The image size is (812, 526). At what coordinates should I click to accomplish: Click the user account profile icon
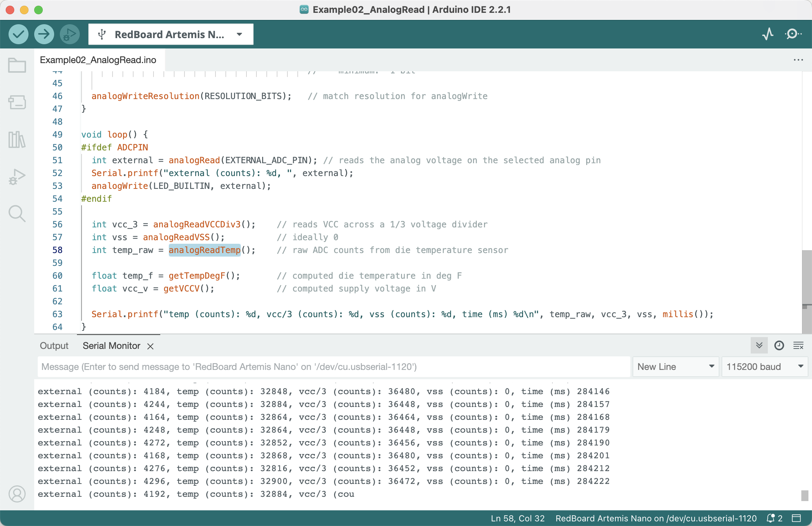click(17, 494)
